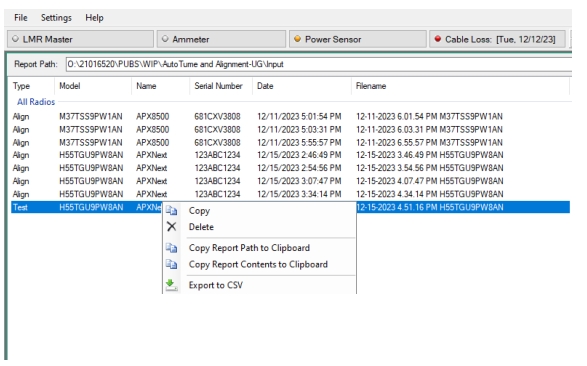Click the Copy icon in context menu

pos(171,211)
